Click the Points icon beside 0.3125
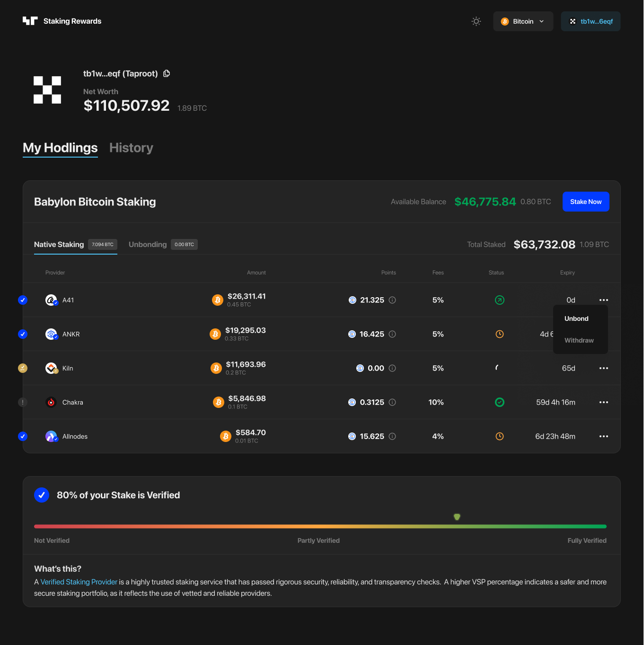 [352, 402]
